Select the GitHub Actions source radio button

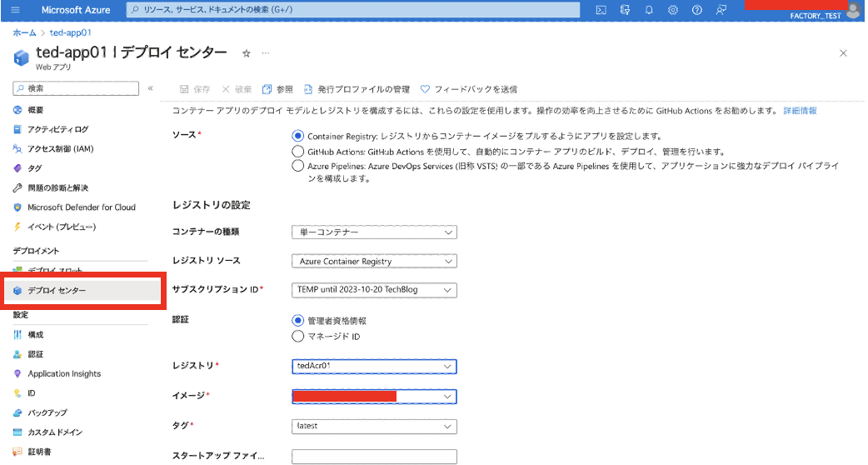pyautogui.click(x=298, y=151)
